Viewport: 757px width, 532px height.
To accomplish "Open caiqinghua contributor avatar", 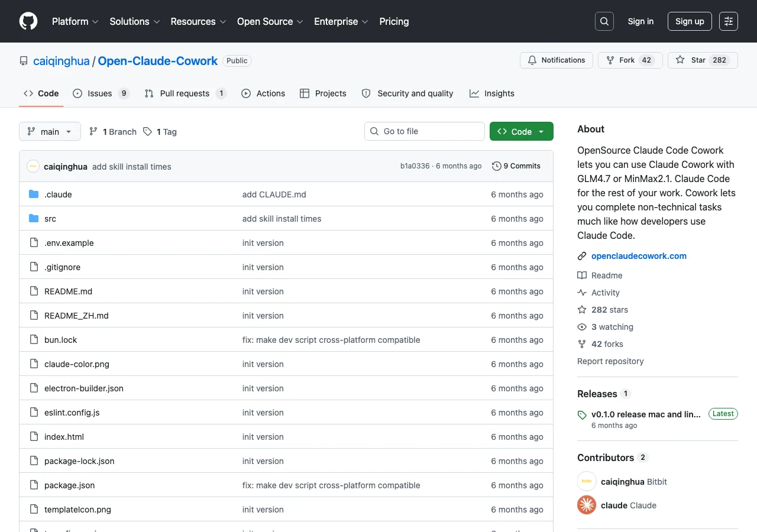I will [x=587, y=481].
